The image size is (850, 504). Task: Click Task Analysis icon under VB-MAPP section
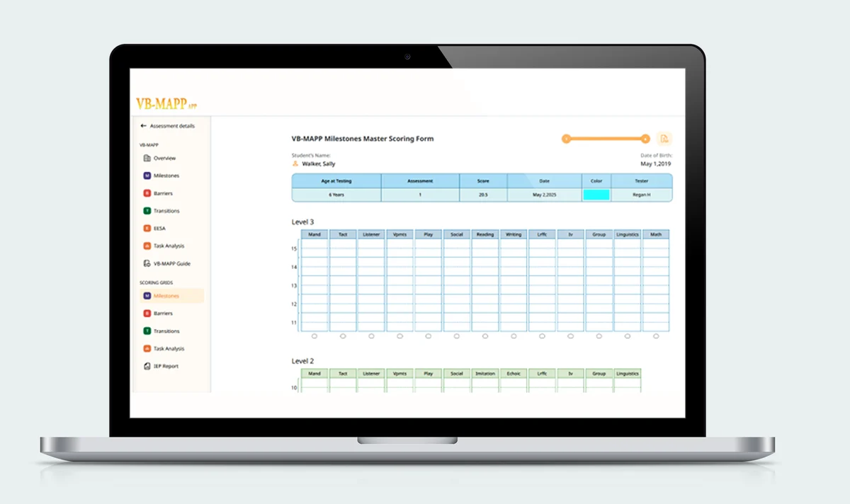[147, 246]
